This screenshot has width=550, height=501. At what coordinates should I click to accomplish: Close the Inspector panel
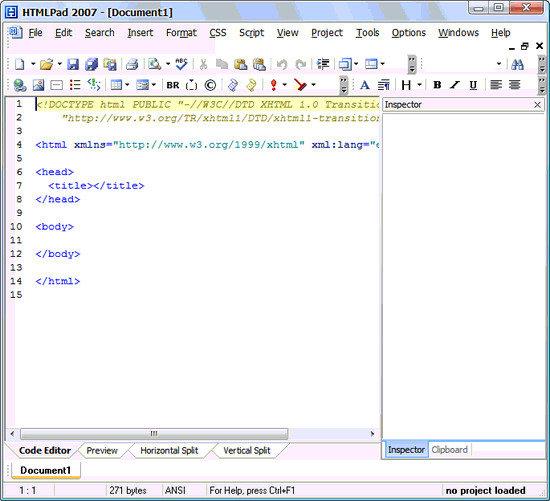537,105
